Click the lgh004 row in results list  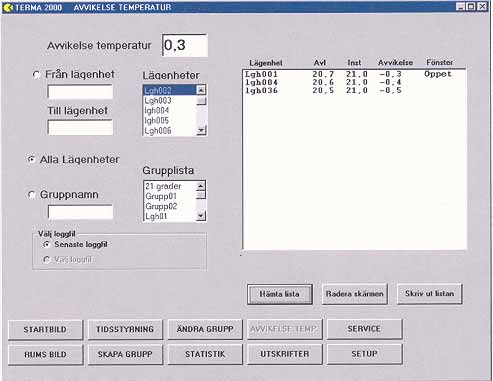tap(354, 82)
